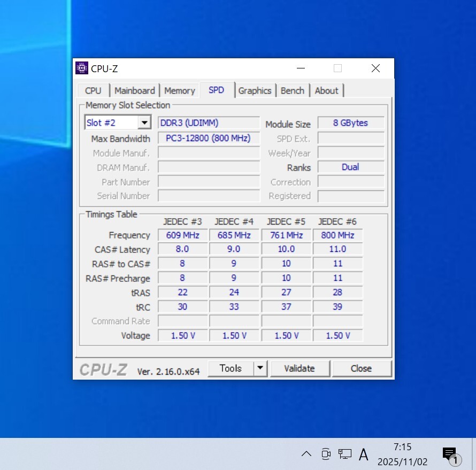Open the Mainboard tab
Viewport: 476px width, 470px height.
[x=134, y=90]
